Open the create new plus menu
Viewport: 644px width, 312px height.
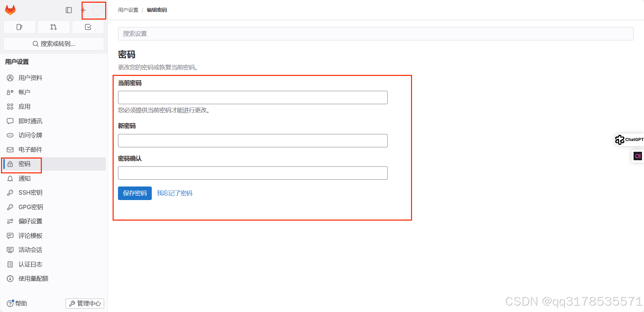[x=83, y=10]
